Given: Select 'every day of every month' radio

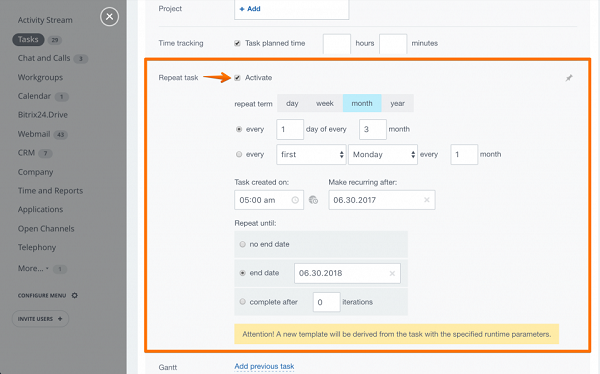Looking at the screenshot, I should pos(239,129).
